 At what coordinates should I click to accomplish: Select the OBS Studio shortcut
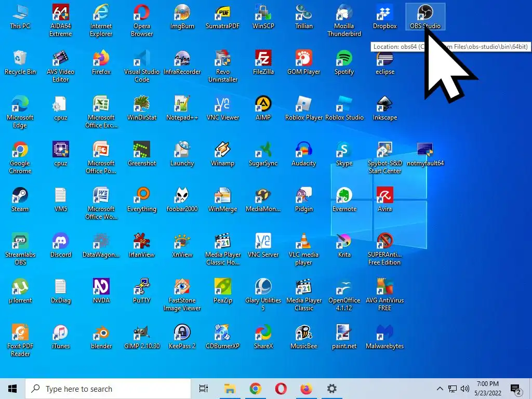click(425, 17)
